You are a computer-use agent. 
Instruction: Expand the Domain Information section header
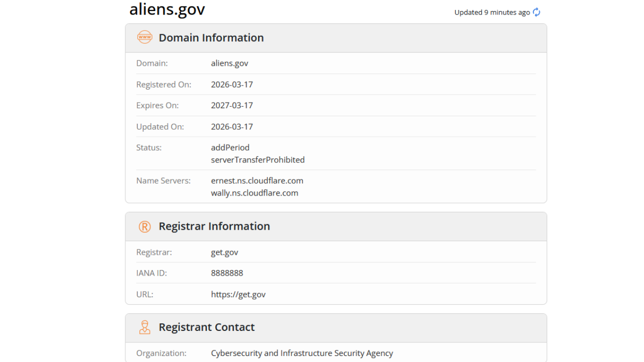click(211, 37)
